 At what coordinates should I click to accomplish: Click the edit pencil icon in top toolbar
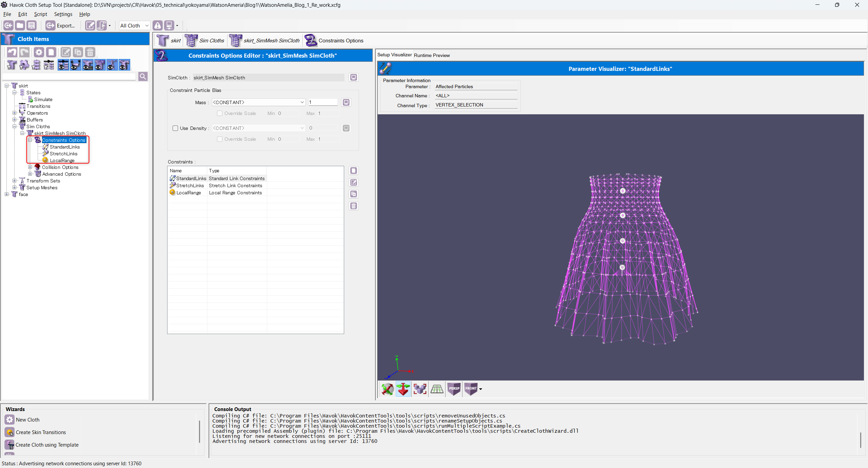90,25
